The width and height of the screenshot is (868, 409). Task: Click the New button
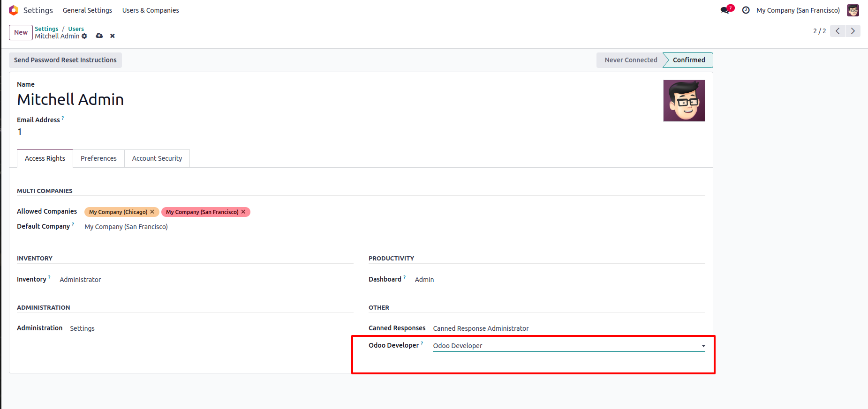pos(21,32)
